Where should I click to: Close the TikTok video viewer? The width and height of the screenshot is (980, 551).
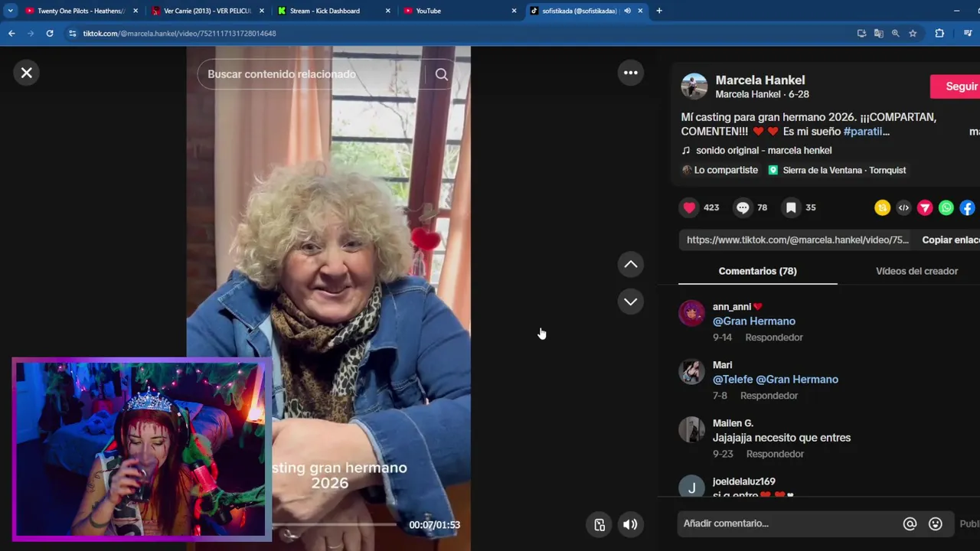click(26, 73)
